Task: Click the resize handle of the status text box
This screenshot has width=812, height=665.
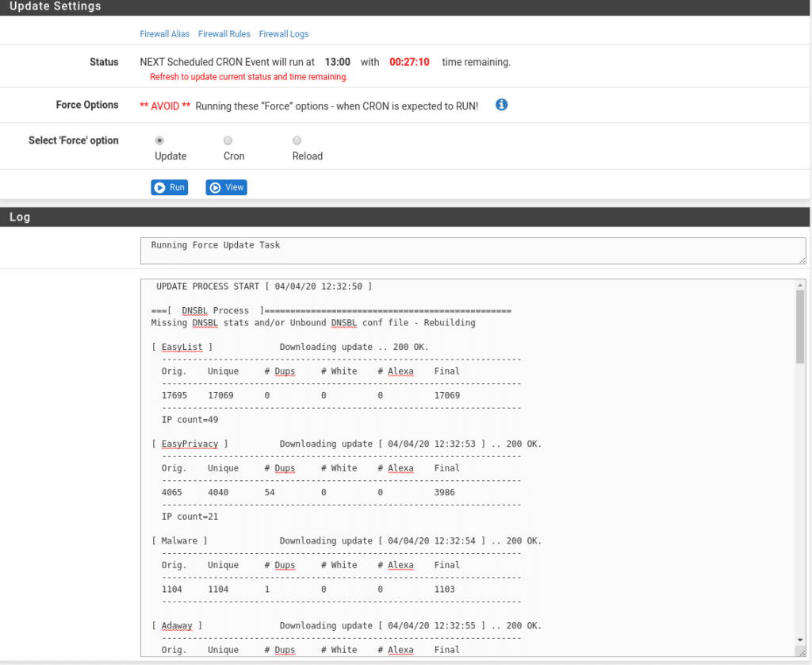Action: [802, 260]
